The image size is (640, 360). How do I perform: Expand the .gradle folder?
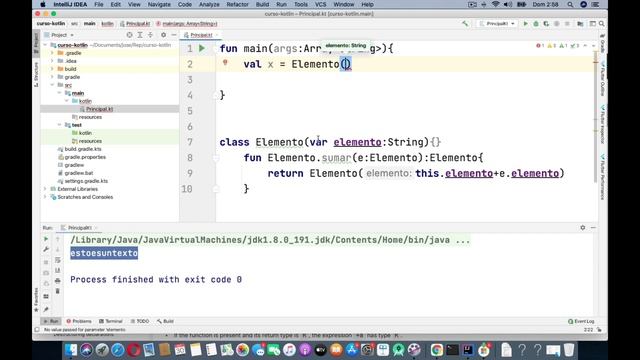(52, 53)
